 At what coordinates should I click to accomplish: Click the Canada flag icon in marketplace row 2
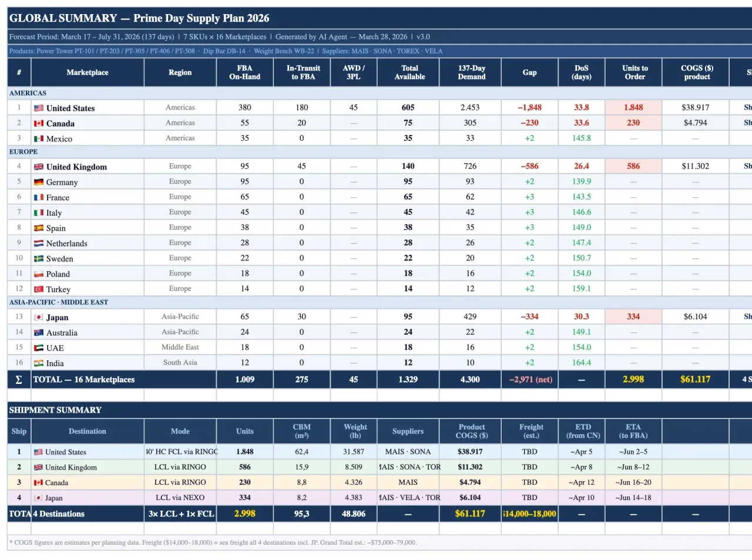click(39, 123)
